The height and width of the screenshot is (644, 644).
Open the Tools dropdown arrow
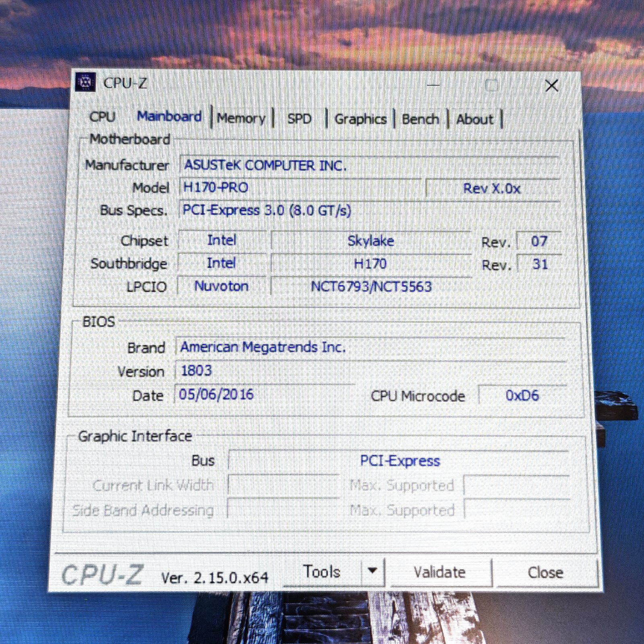372,571
